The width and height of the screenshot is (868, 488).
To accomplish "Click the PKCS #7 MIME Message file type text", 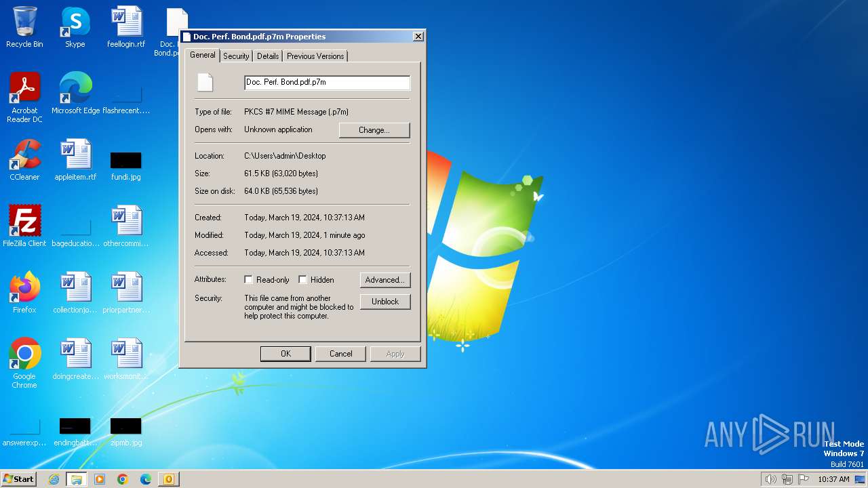I will tap(296, 112).
